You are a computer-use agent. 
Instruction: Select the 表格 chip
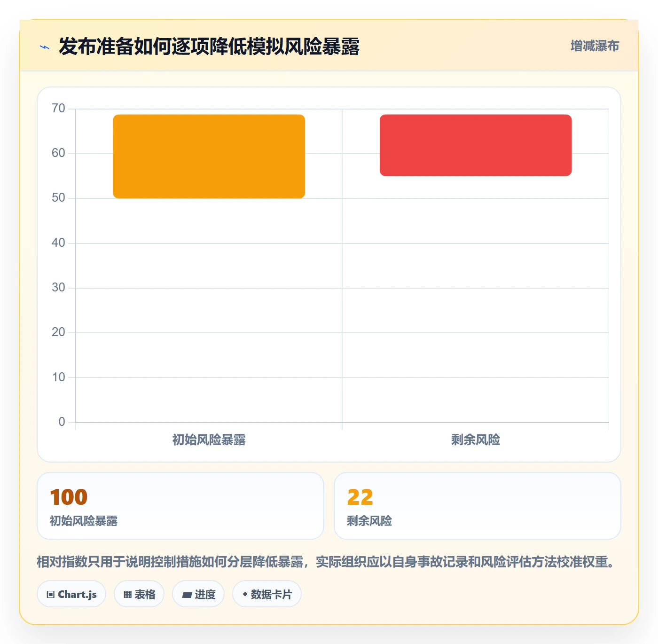[x=139, y=594]
